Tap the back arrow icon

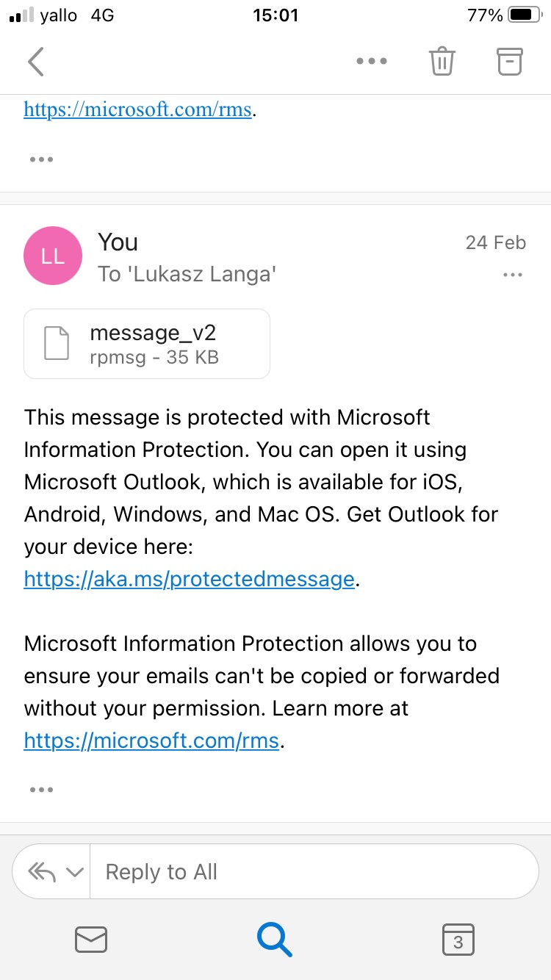coord(36,62)
